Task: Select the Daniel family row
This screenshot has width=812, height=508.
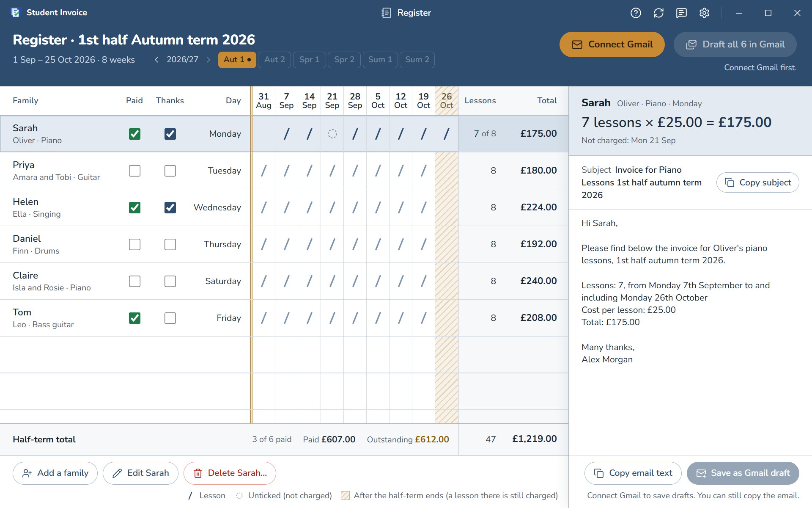Action: pos(284,244)
